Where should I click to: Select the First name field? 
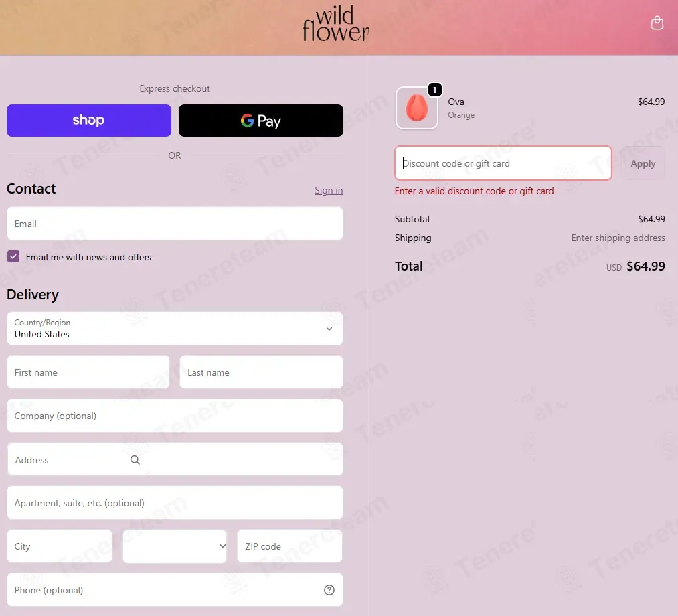coord(88,372)
